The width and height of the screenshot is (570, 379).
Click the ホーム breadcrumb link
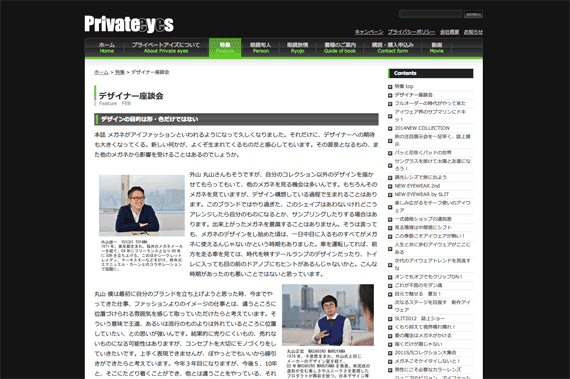click(x=101, y=72)
